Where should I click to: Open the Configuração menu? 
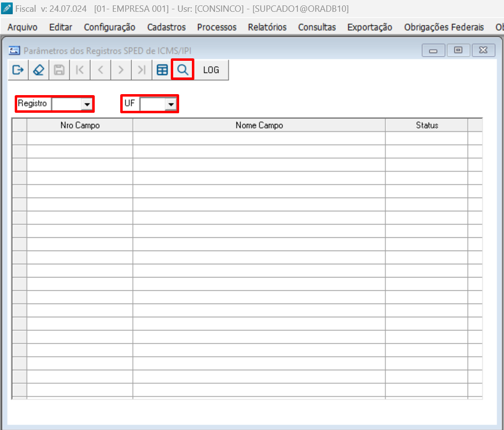pos(109,27)
